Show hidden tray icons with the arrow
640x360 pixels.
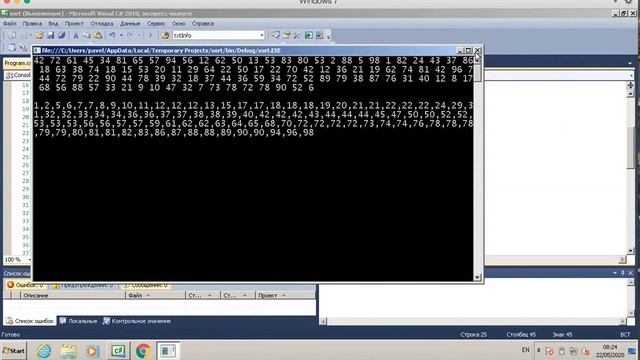click(539, 350)
